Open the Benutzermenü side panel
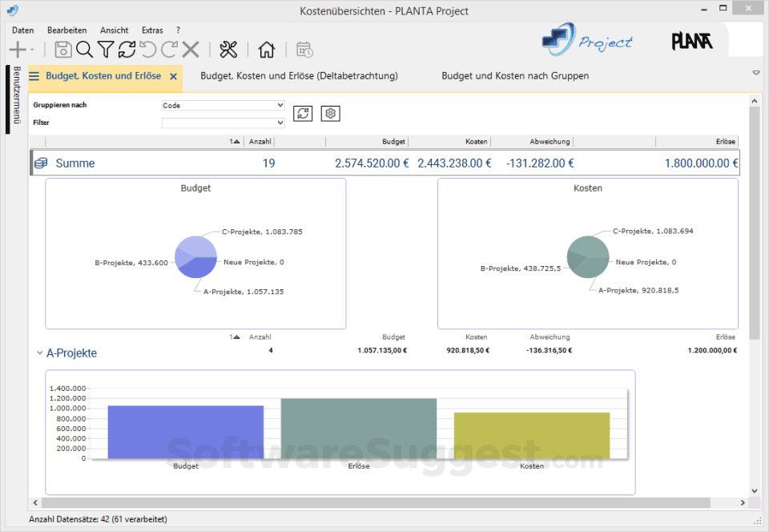The height and width of the screenshot is (532, 769). click(16, 95)
